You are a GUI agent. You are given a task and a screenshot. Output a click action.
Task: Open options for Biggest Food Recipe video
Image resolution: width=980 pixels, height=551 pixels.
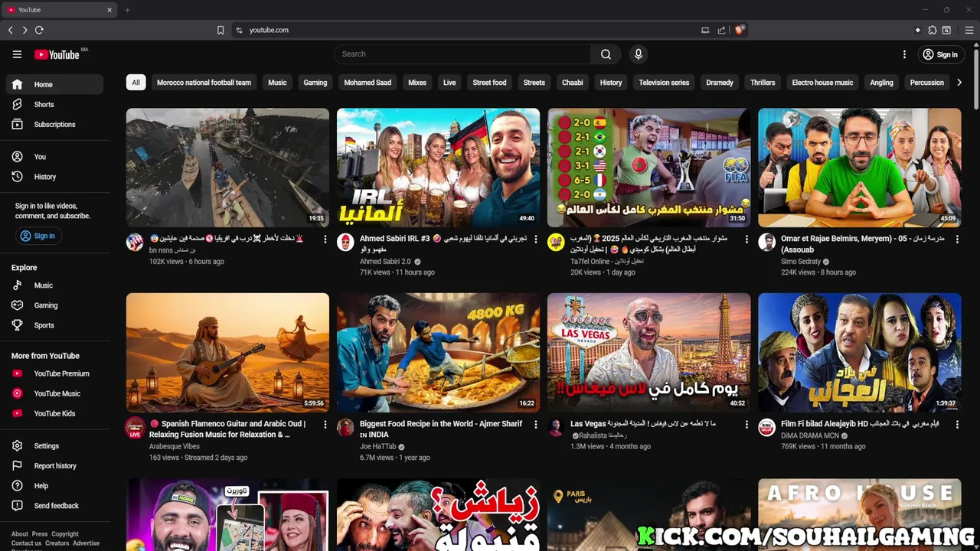[x=535, y=425]
